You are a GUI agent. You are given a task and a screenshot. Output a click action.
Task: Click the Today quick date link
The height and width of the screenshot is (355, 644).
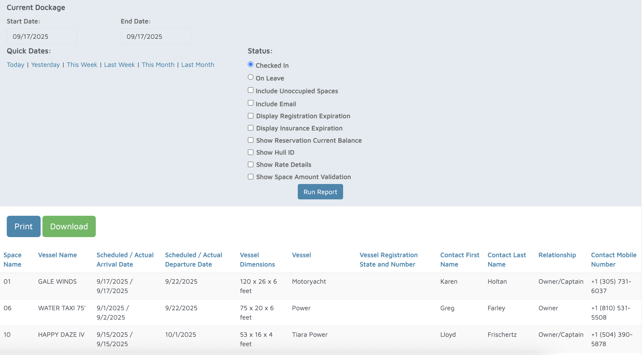[15, 65]
